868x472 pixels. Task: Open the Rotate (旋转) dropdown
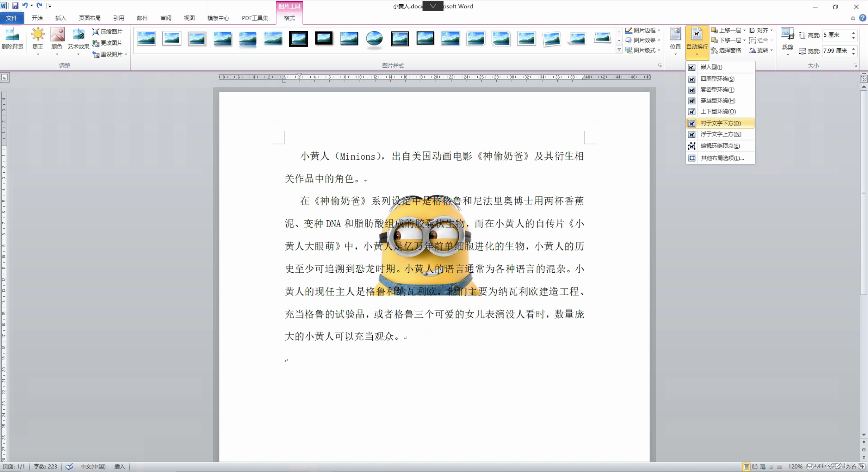[761, 50]
